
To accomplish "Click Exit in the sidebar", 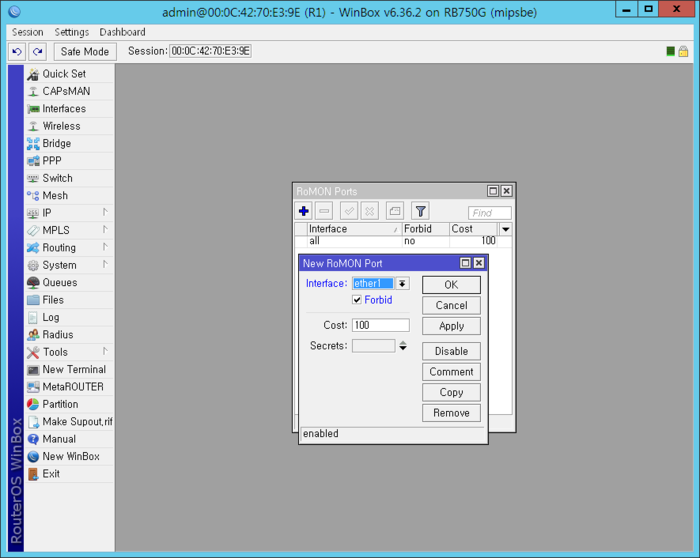I will click(x=69, y=474).
